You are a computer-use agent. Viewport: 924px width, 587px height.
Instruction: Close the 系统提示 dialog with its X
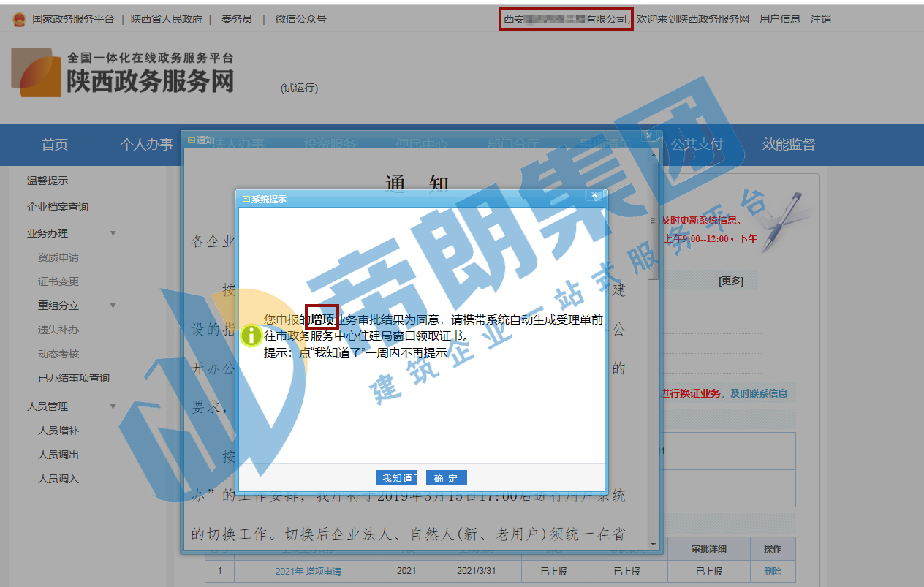pos(595,195)
